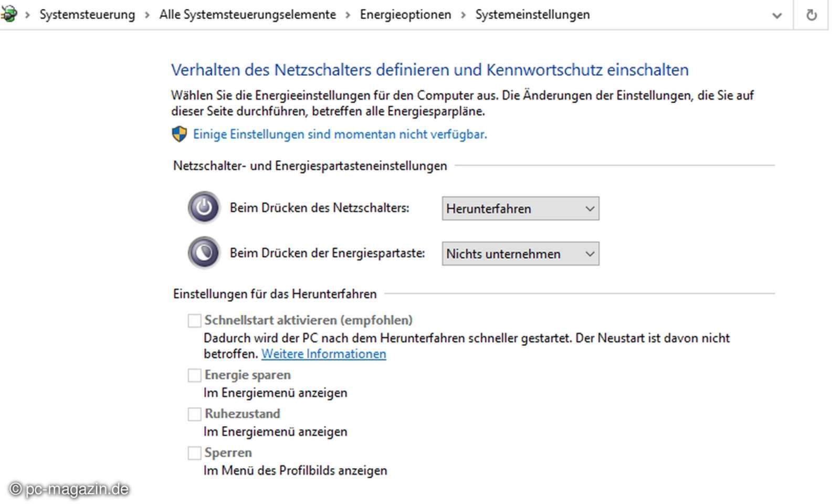Click the power button icon
840x504 pixels.
pos(204,207)
